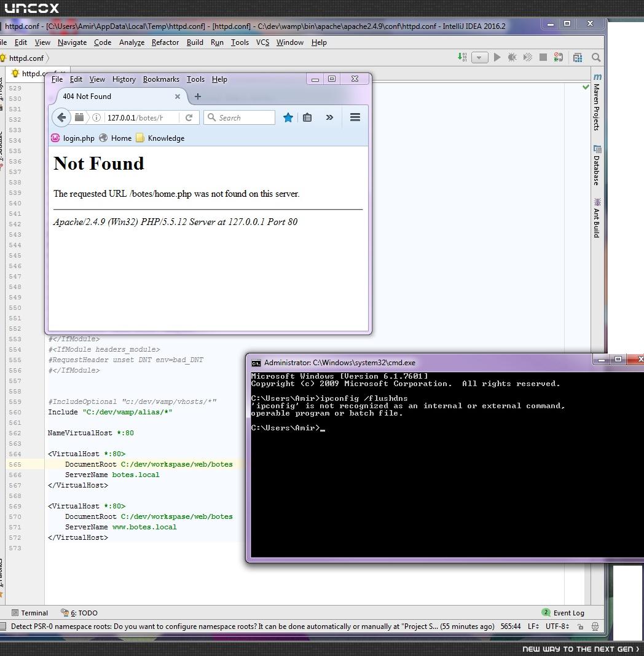644x656 pixels.
Task: Open the Maven Projects side panel
Action: pyautogui.click(x=597, y=103)
